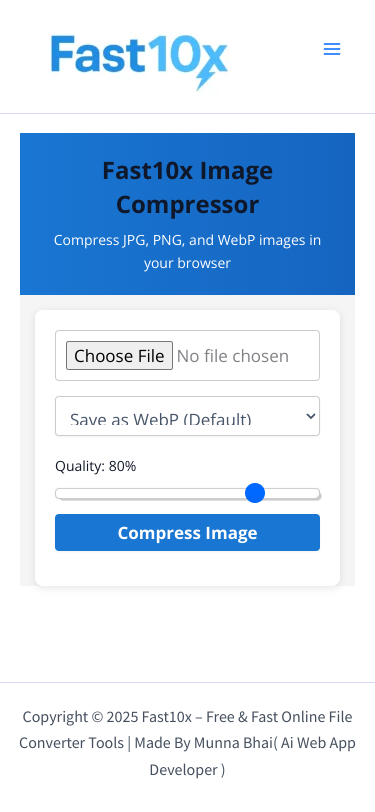Image resolution: width=375 pixels, height=812 pixels.
Task: Click the 'Quality: 80%' label
Action: click(x=95, y=466)
